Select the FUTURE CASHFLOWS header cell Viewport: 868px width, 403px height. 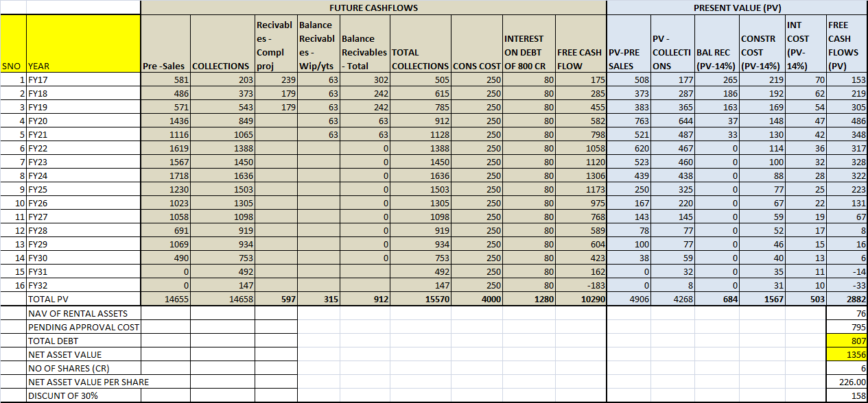(x=373, y=8)
